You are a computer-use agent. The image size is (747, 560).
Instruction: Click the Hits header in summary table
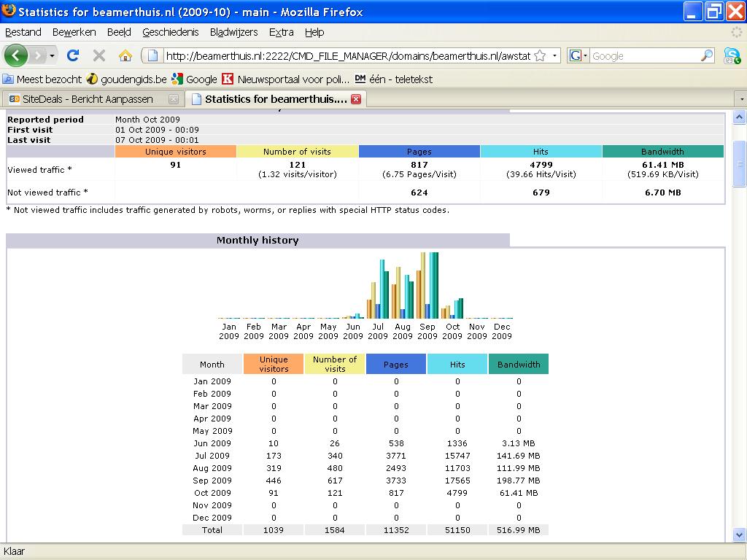[541, 152]
